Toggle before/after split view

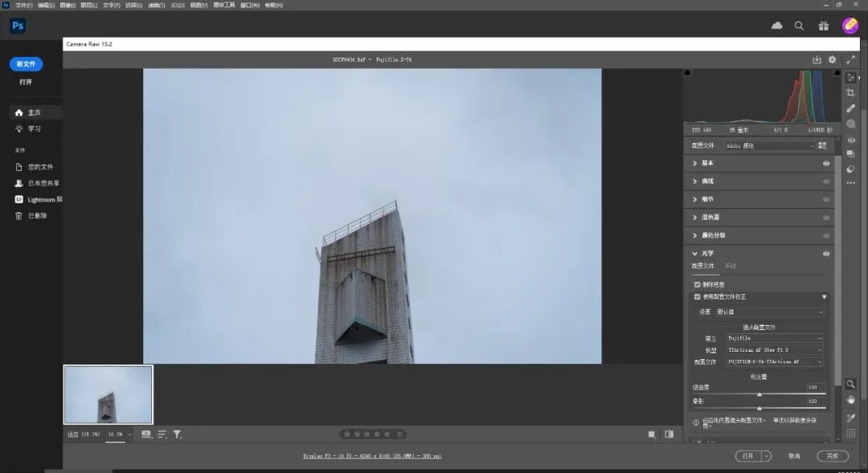(x=669, y=434)
